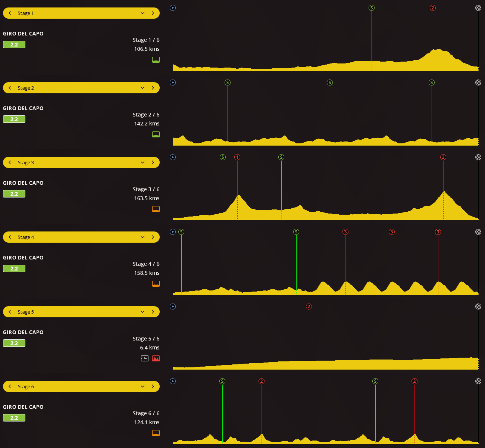Click category 1 climb marker on Stage 3 profile

[237, 157]
